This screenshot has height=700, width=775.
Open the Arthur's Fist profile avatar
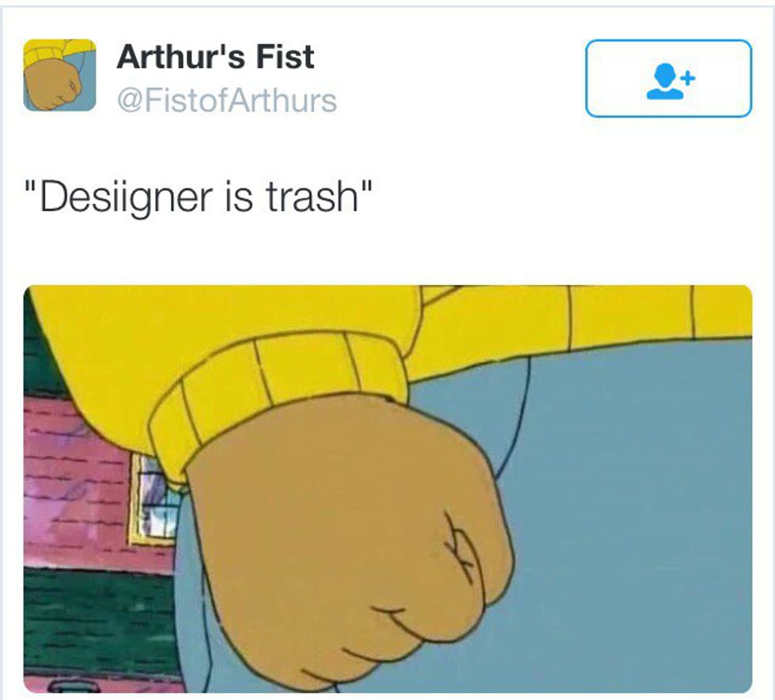point(60,75)
